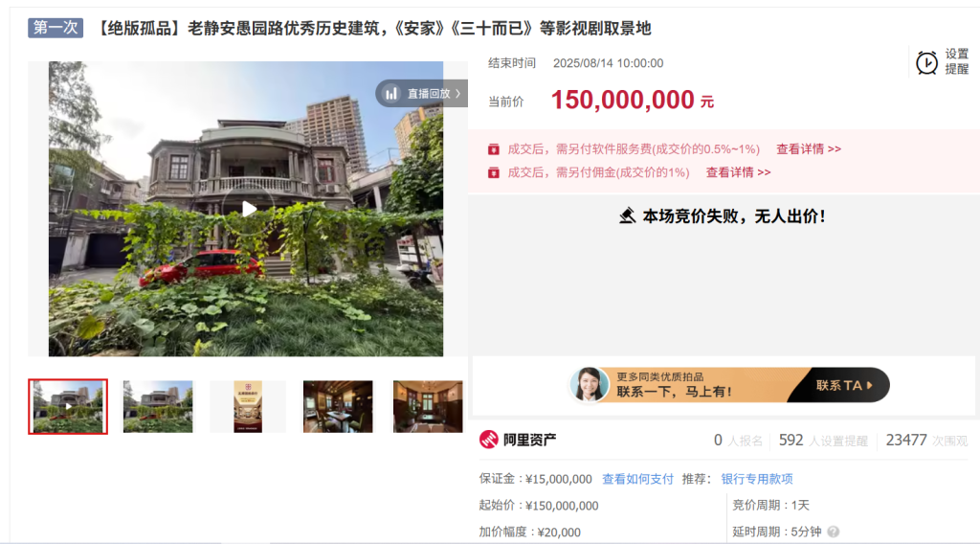Open the 查看如何支付 link
Viewport: 980px width, 544px height.
click(637, 479)
